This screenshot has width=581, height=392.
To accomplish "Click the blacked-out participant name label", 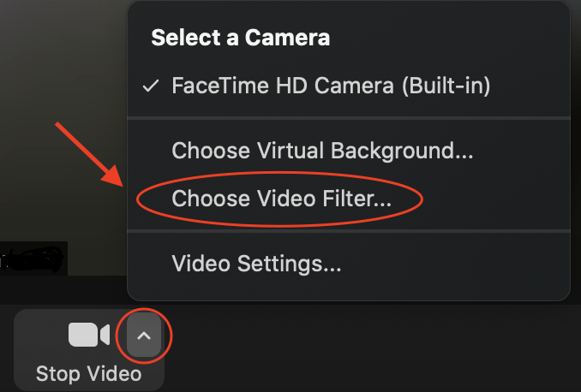I will pyautogui.click(x=33, y=258).
